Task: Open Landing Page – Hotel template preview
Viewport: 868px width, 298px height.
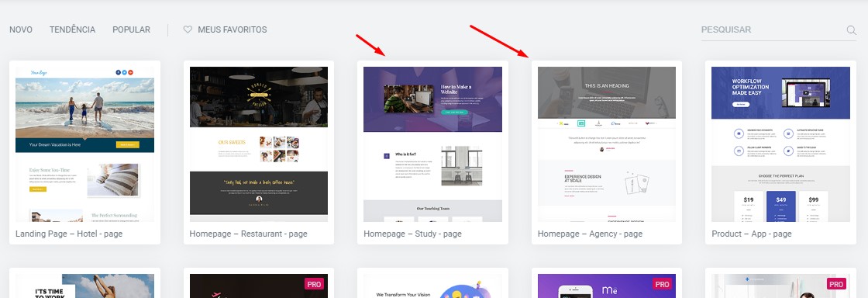Action: [x=84, y=144]
